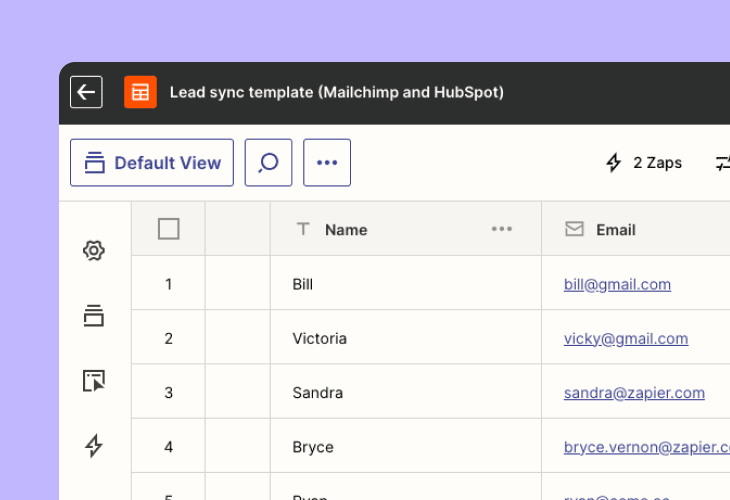Click the Email column header
Image resolution: width=730 pixels, height=500 pixels.
pos(635,229)
